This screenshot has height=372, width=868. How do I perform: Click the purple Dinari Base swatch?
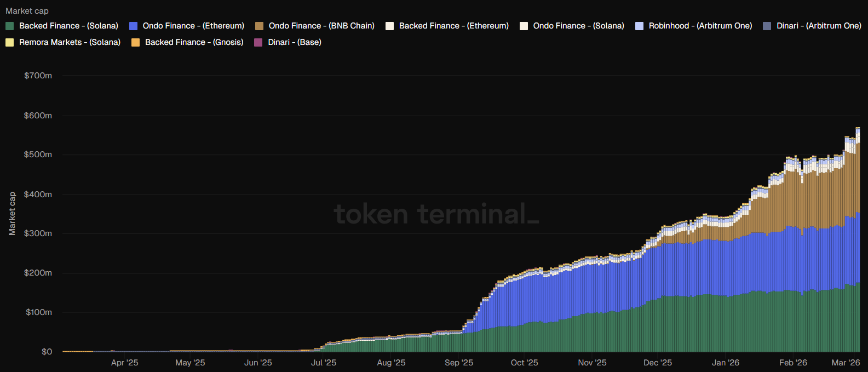pyautogui.click(x=258, y=42)
